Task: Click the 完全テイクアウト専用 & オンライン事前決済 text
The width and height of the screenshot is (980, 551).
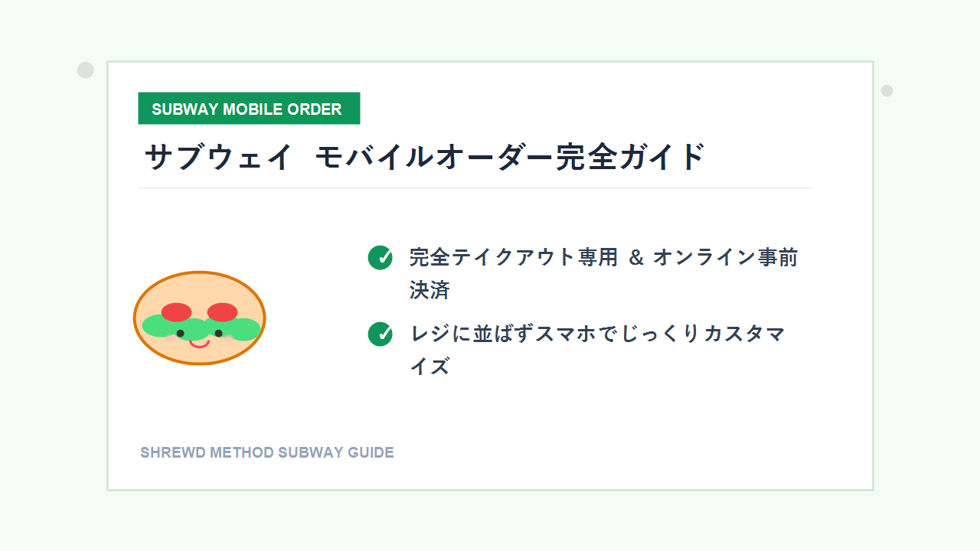Action: (603, 273)
